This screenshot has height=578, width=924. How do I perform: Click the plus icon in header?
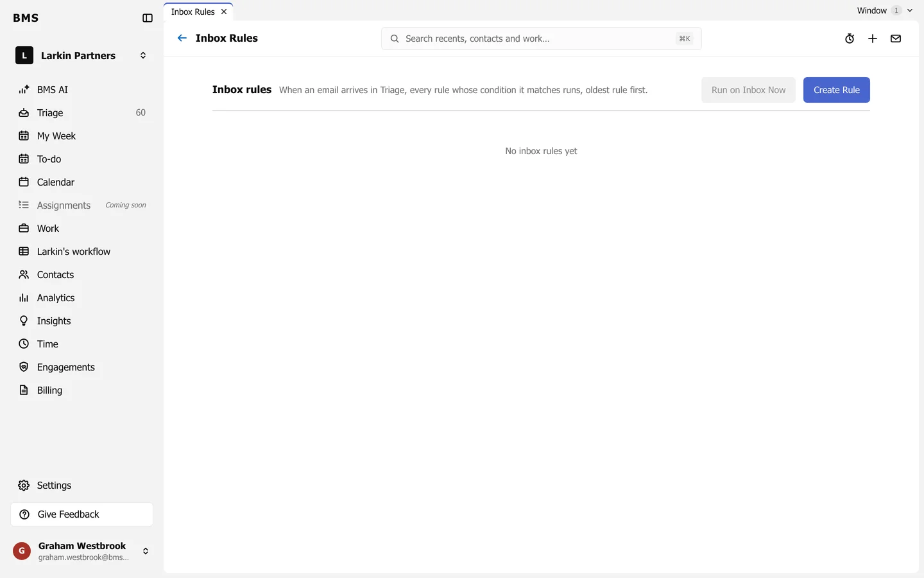[x=873, y=39]
